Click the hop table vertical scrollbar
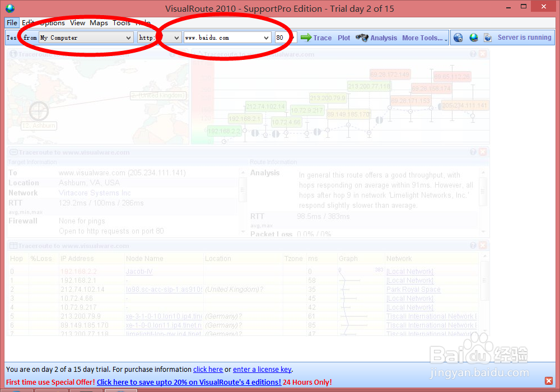 (x=484, y=280)
